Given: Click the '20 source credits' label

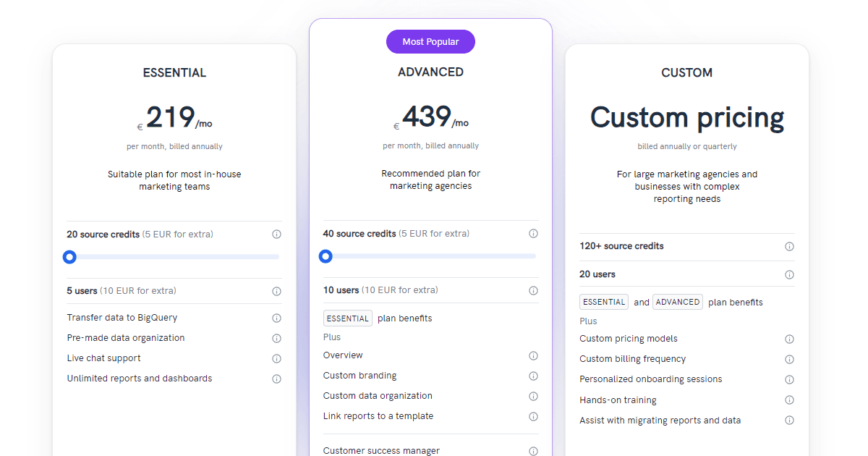Looking at the screenshot, I should (103, 235).
